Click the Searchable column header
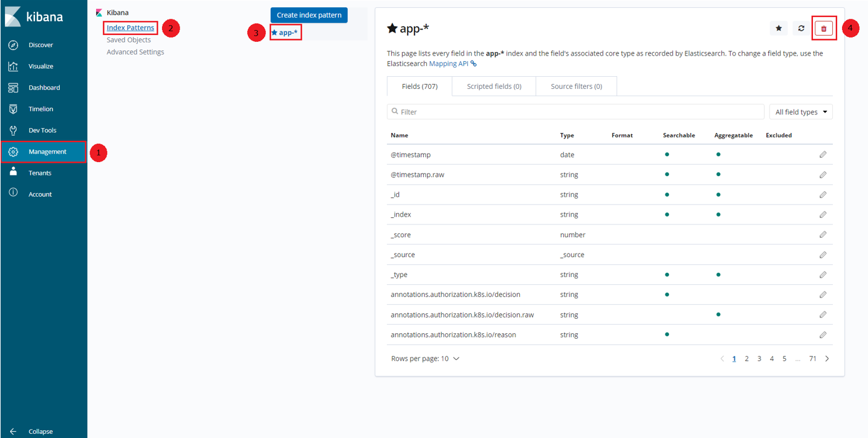 (x=679, y=136)
